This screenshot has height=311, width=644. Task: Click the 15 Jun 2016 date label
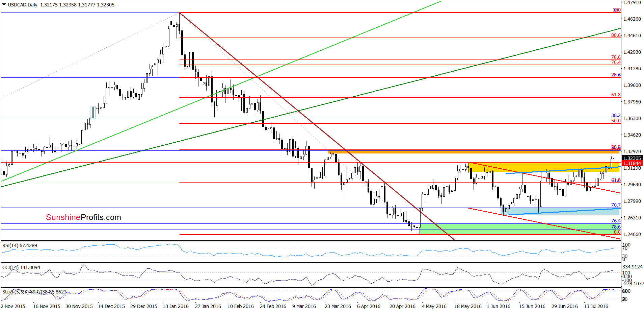(x=532, y=306)
